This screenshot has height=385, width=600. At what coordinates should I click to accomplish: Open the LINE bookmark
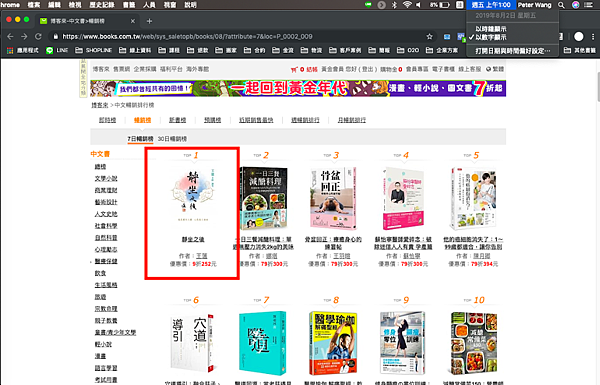(57, 50)
